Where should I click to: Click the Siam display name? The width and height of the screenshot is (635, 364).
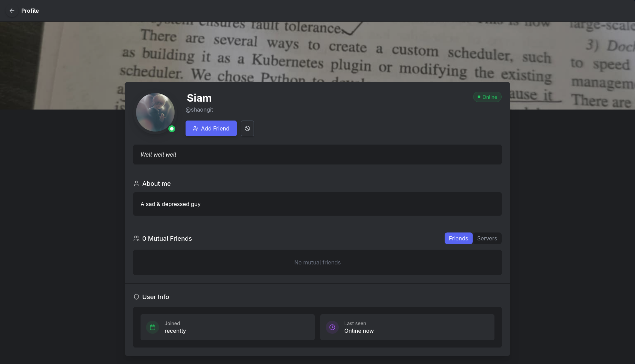[x=199, y=98]
